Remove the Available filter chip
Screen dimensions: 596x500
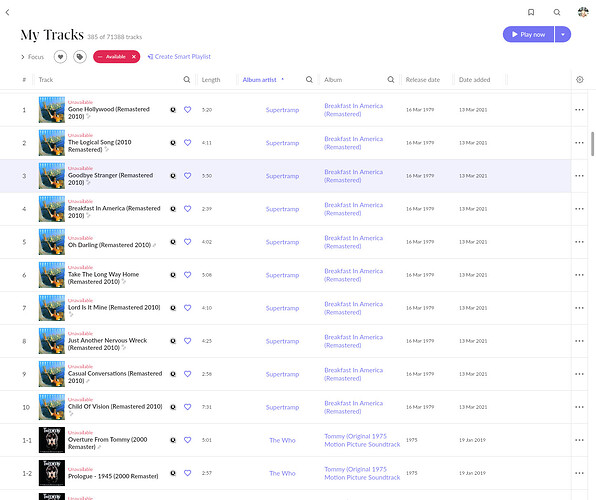click(134, 57)
